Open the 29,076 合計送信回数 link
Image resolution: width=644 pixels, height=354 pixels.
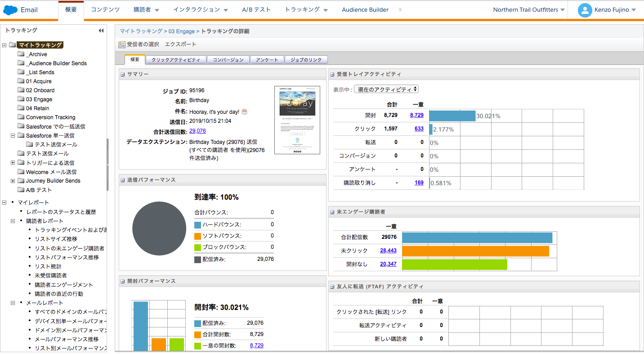tap(197, 131)
